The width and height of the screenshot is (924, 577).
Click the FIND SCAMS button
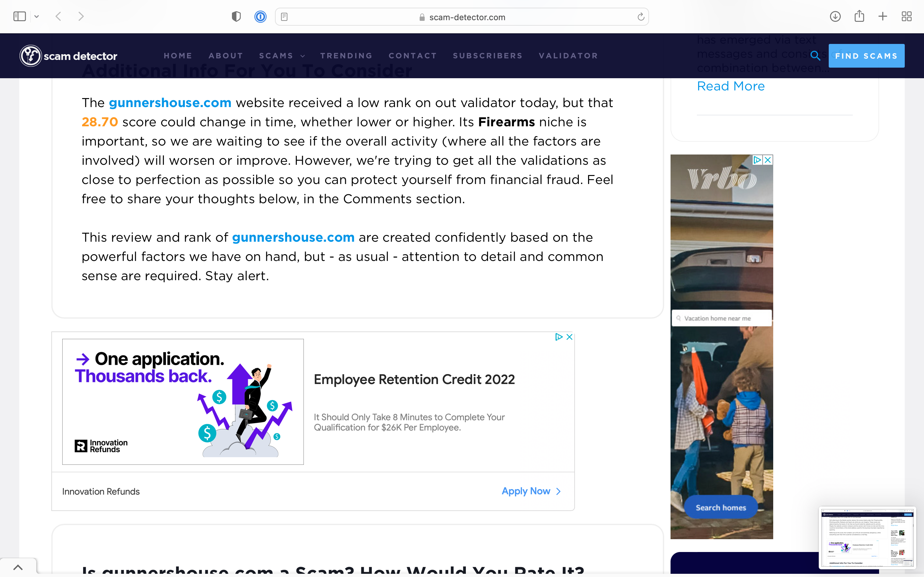pyautogui.click(x=866, y=56)
